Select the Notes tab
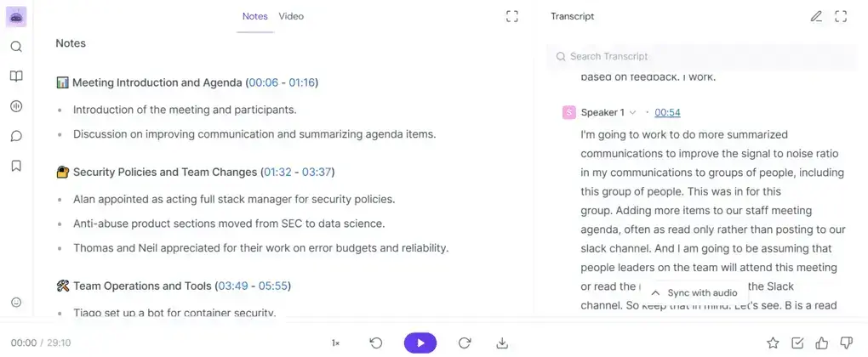Viewport: 868px width, 357px height. tap(254, 16)
